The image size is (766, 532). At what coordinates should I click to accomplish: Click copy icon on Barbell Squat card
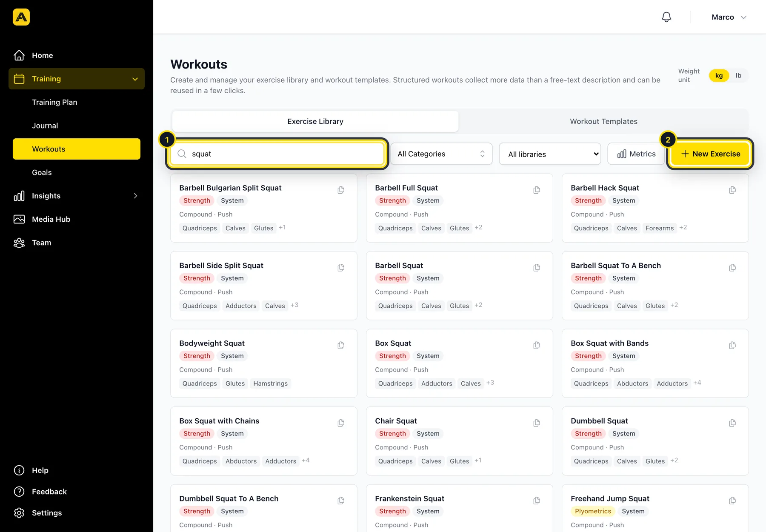point(537,268)
